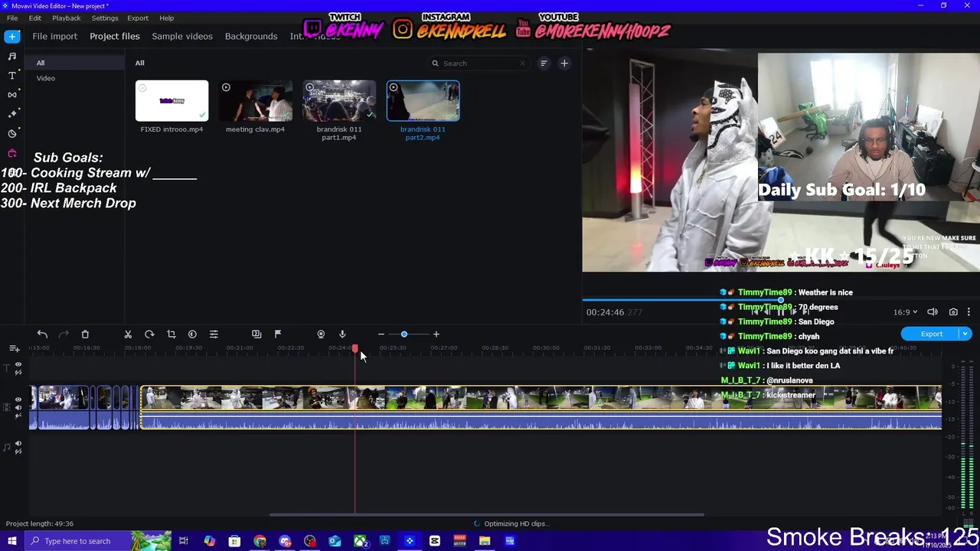Viewport: 980px width, 551px height.
Task: Open the Transitions panel in left sidebar
Action: pyautogui.click(x=12, y=94)
